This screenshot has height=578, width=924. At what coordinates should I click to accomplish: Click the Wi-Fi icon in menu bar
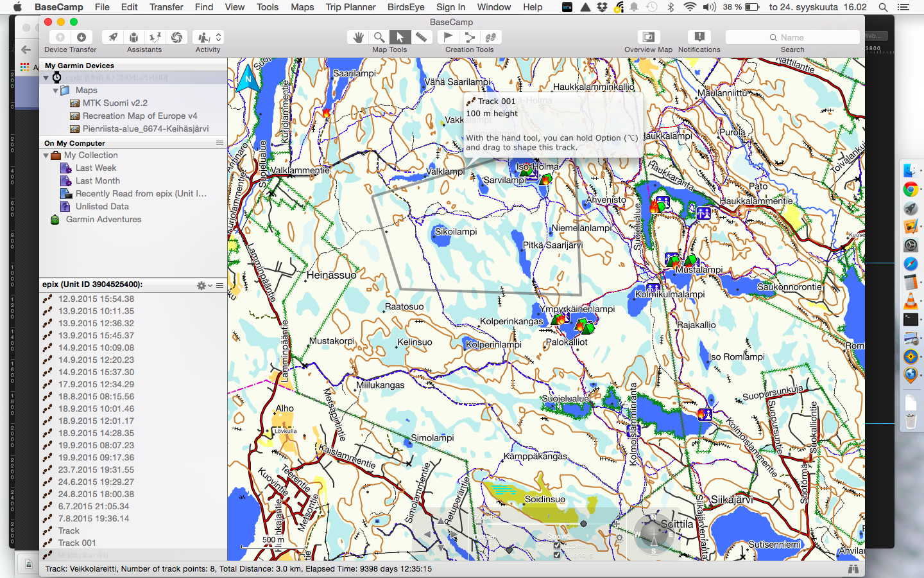[x=690, y=7]
